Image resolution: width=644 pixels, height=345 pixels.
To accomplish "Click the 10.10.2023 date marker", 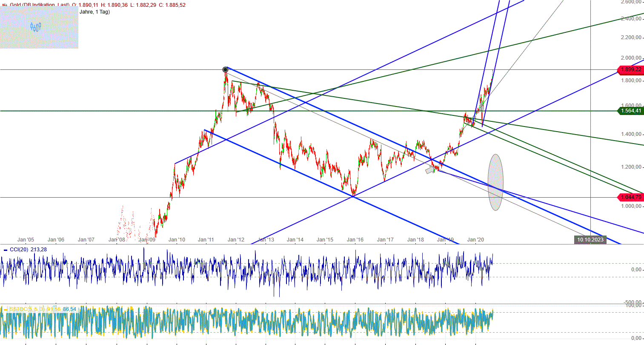I will 591,240.
